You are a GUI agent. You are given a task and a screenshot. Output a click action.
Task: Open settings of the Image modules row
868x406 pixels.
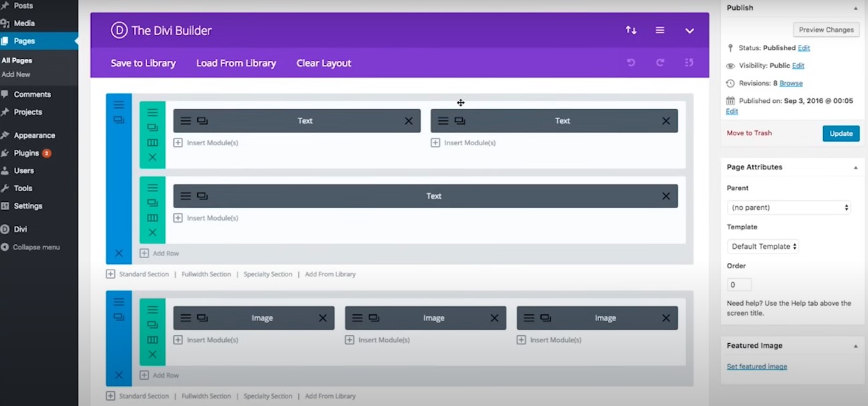pos(152,310)
